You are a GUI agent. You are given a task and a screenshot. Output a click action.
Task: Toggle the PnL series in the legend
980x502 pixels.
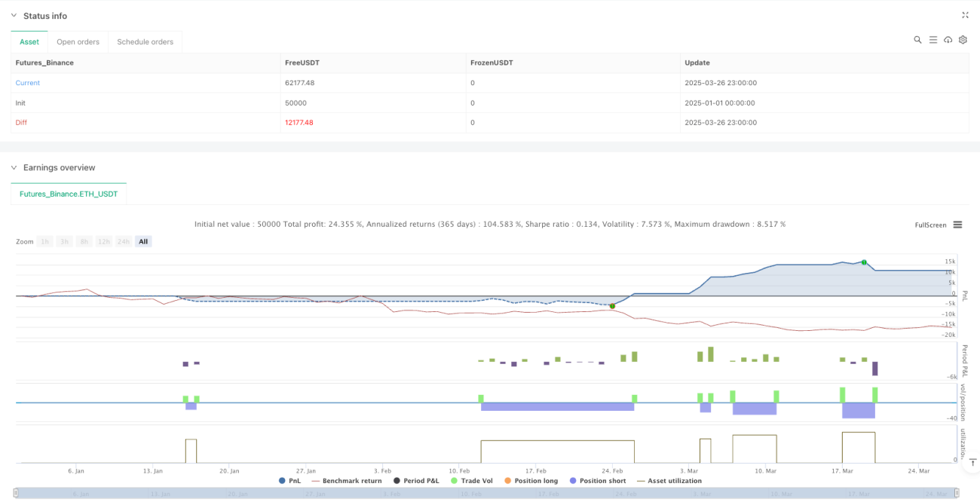click(x=291, y=481)
